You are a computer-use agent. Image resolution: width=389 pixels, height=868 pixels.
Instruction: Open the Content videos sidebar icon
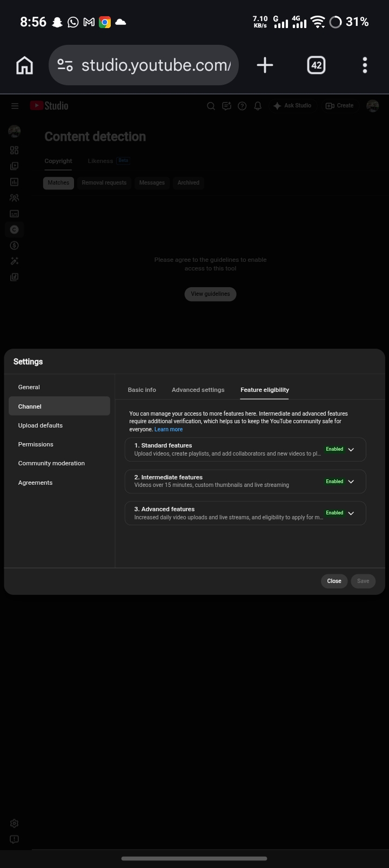point(15,166)
